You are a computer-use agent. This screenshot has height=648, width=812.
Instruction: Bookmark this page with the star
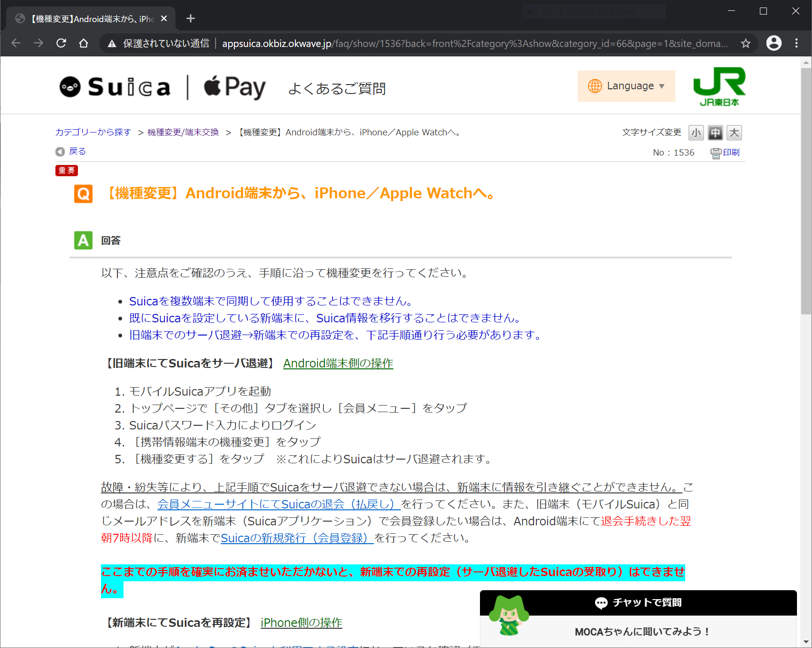745,44
